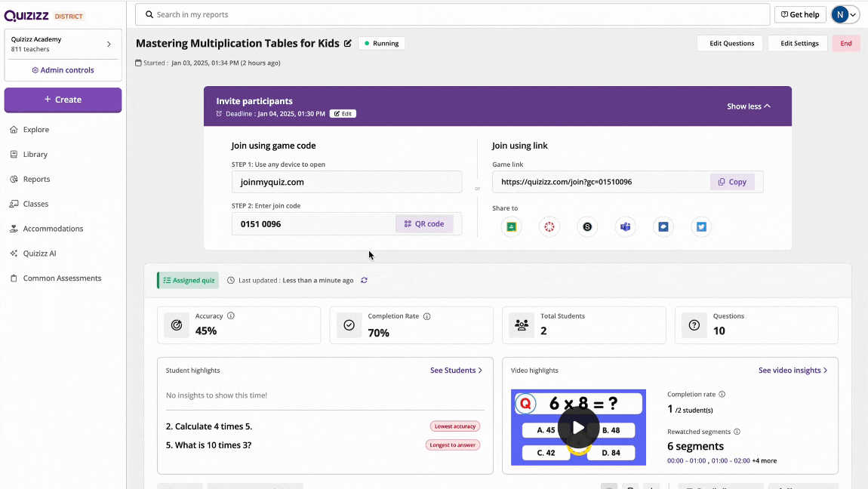
Task: Click the Assigned quiz tag
Action: click(188, 281)
